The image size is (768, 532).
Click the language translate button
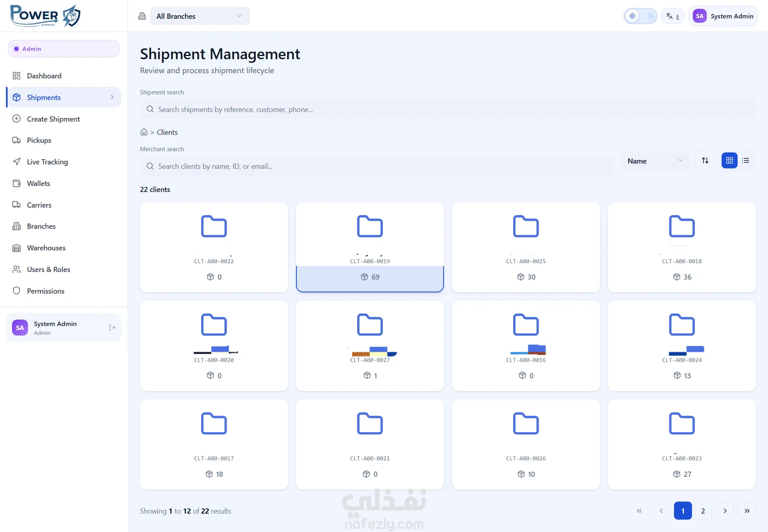coord(672,16)
